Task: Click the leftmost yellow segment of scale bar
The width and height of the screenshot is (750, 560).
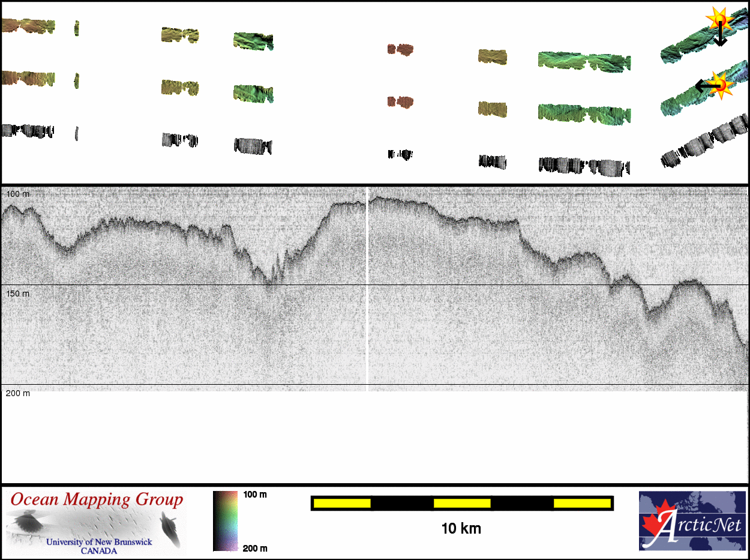Action: pos(341,503)
